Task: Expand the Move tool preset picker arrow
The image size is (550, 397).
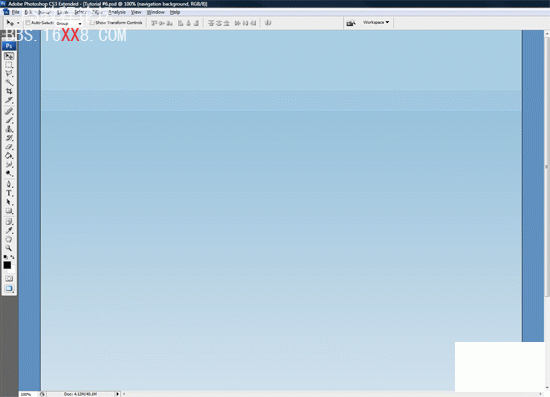Action: 18,23
